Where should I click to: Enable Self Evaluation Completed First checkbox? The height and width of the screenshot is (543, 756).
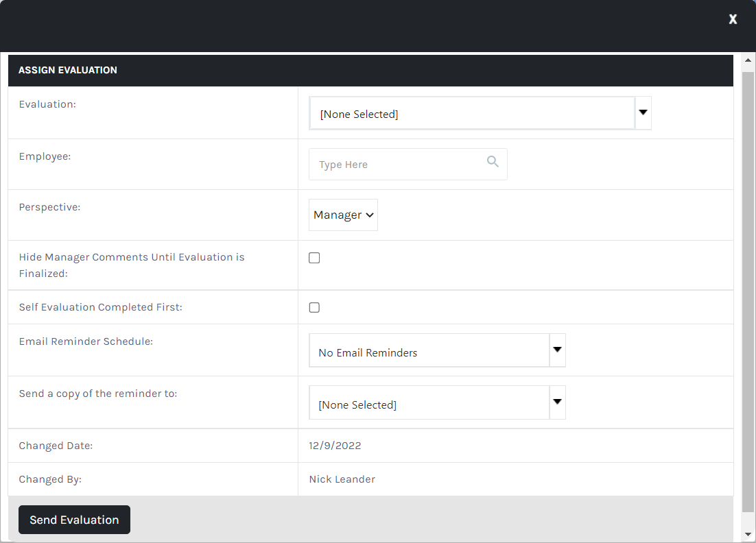click(314, 307)
